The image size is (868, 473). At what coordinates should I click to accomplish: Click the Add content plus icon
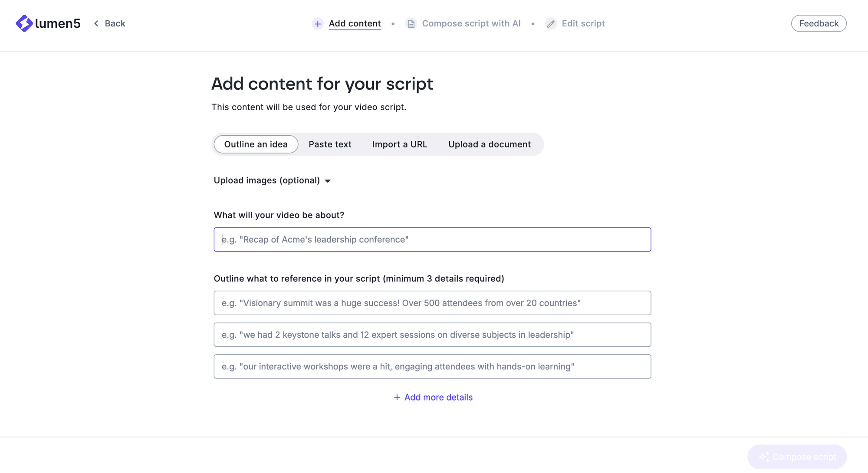coord(318,23)
